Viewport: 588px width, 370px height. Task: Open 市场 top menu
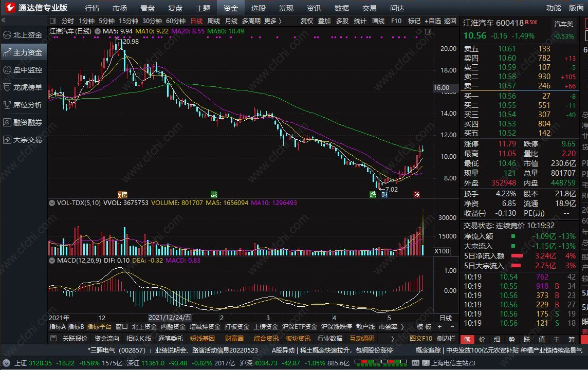pyautogui.click(x=120, y=8)
